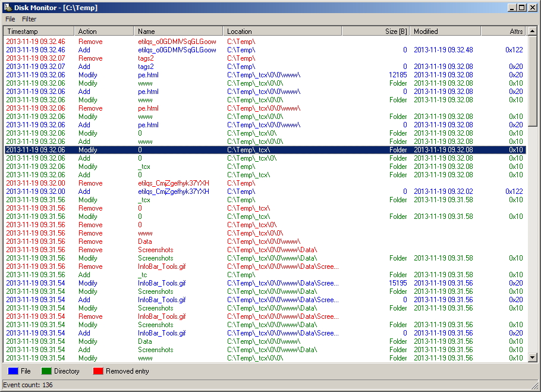Select the pe.html row with size 12185

(265, 75)
